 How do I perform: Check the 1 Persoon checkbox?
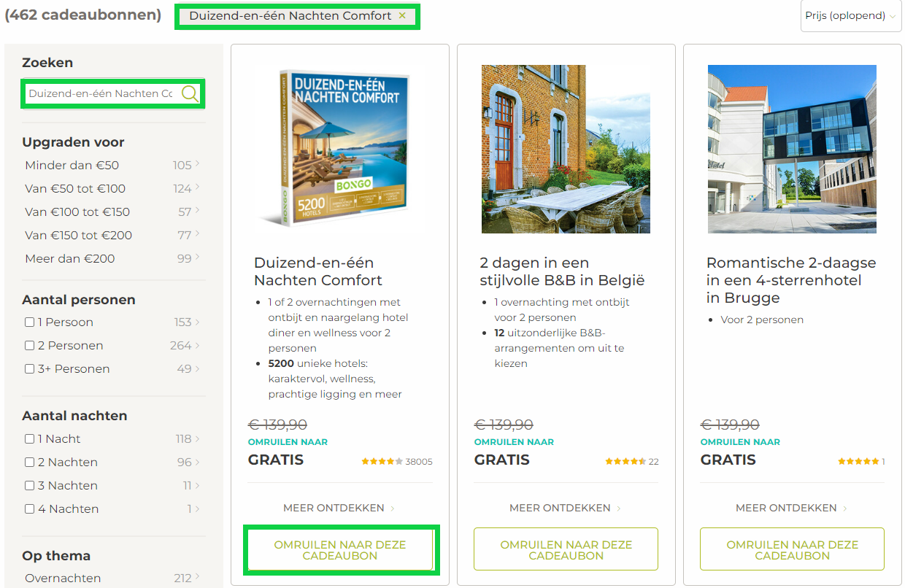(x=30, y=322)
